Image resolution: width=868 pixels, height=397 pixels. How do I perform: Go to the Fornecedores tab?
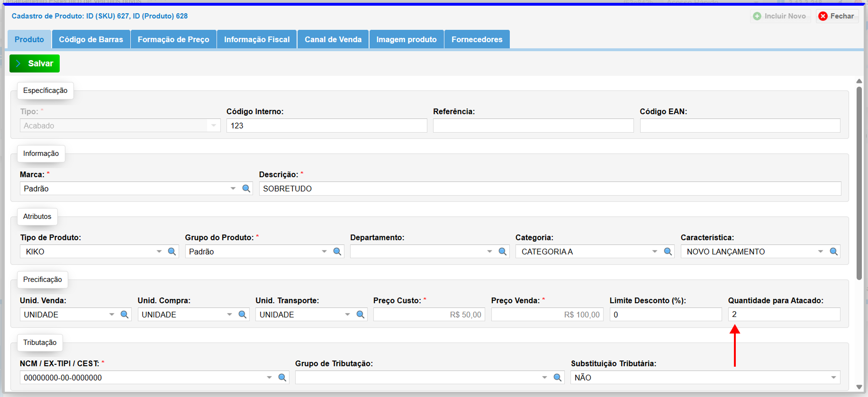click(x=477, y=39)
